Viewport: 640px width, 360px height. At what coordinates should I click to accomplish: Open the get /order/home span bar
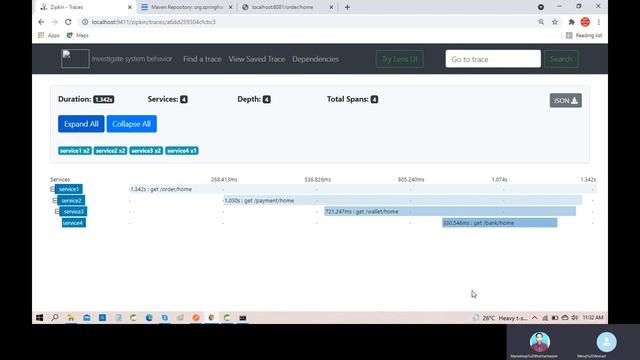pos(363,189)
